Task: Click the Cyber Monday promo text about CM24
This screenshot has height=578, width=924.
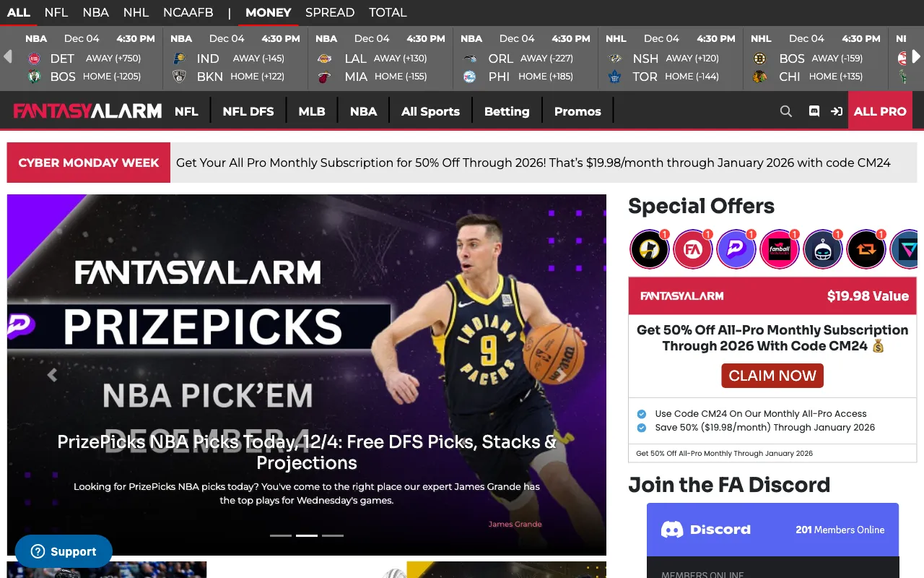Action: [533, 163]
